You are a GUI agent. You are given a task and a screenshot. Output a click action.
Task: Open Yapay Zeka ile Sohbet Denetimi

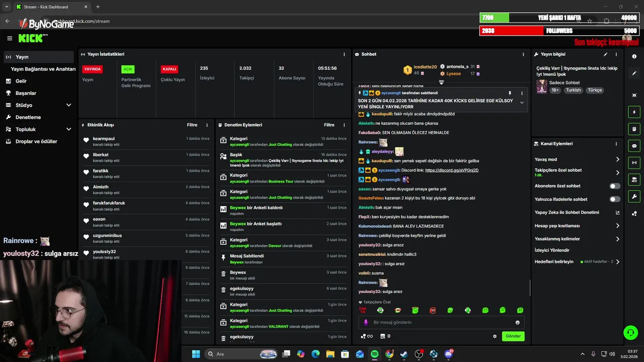pos(577,212)
